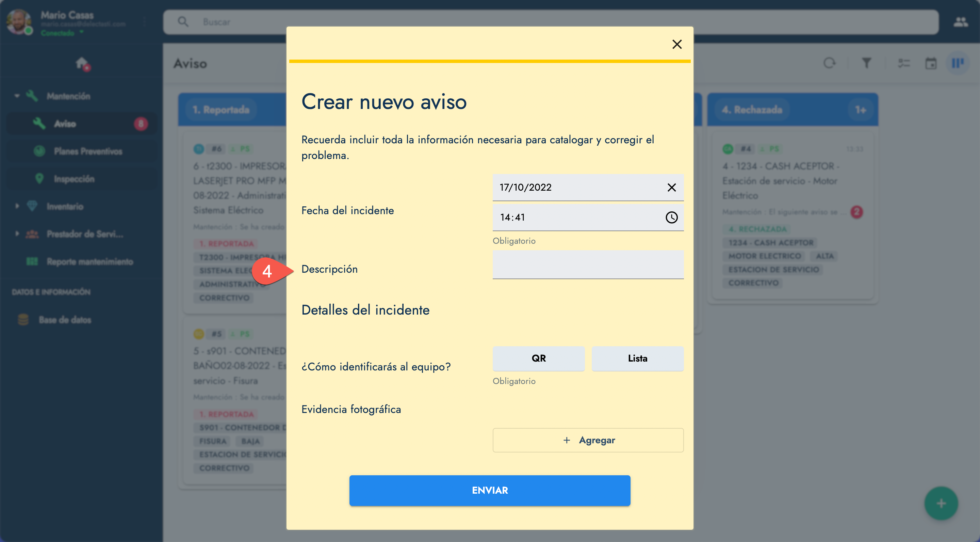Open Reporte mantenimiento in sidebar
Image resolution: width=980 pixels, height=542 pixels.
90,261
